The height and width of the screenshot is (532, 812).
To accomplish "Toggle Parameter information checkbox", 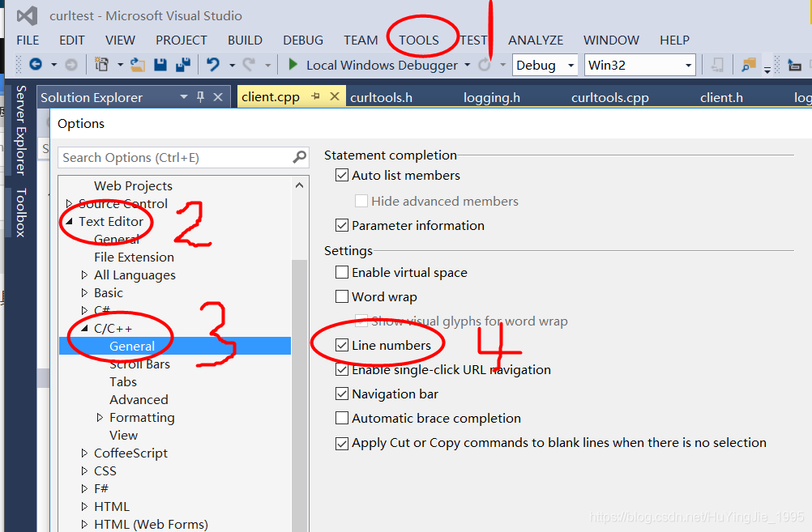I will point(342,225).
